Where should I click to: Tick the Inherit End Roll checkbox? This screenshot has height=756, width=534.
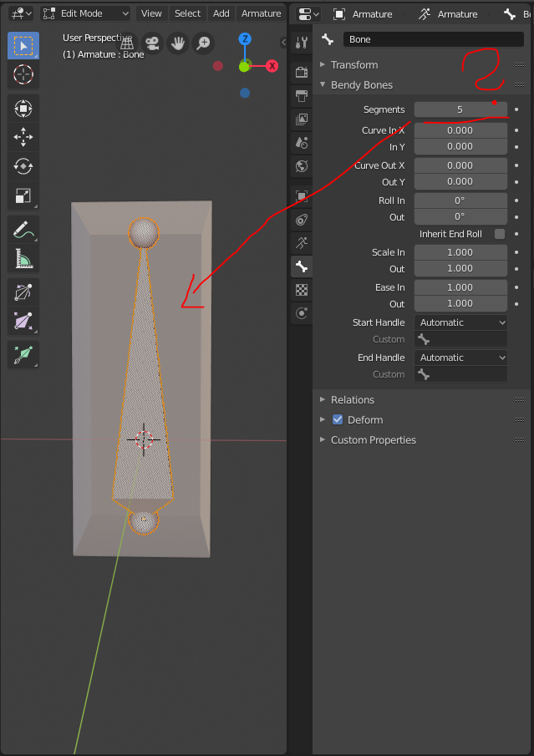click(x=500, y=234)
